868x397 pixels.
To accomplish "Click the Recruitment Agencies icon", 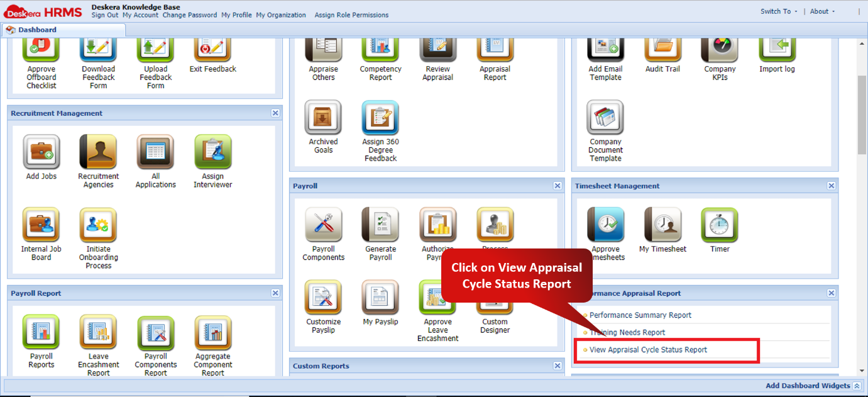I will pyautogui.click(x=98, y=153).
